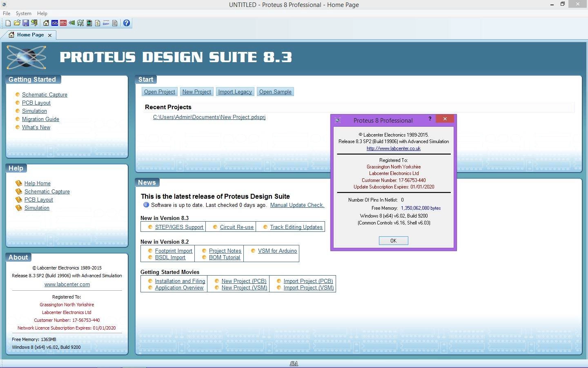588x368 pixels.
Task: Open PCB Layout in Getting Started
Action: [x=36, y=103]
